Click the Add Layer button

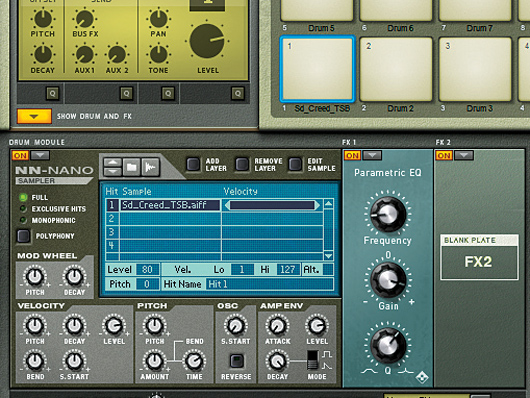(193, 164)
